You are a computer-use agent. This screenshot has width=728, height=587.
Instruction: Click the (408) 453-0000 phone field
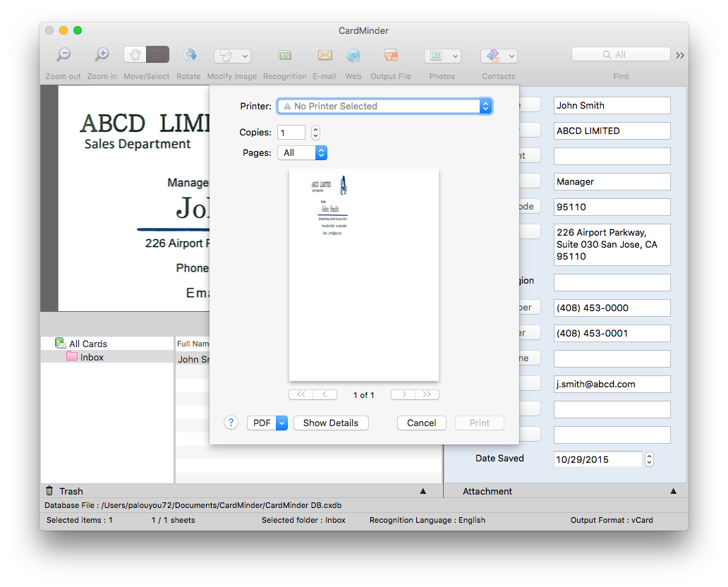click(x=612, y=308)
